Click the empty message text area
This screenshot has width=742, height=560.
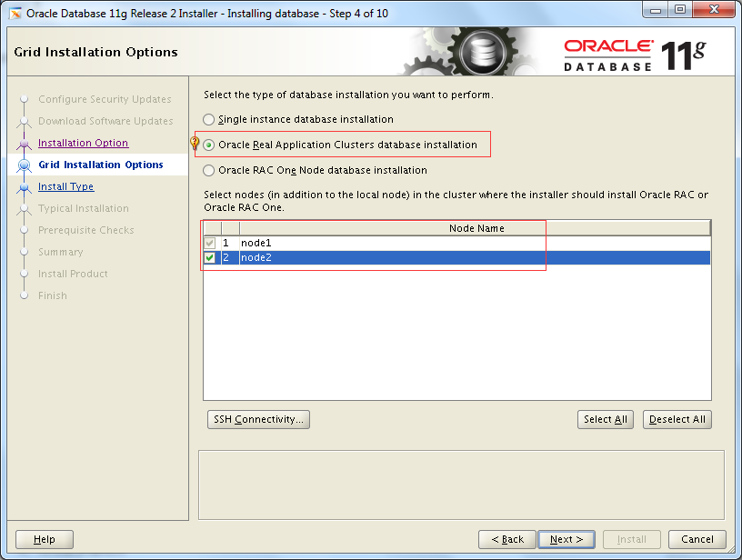pyautogui.click(x=461, y=485)
